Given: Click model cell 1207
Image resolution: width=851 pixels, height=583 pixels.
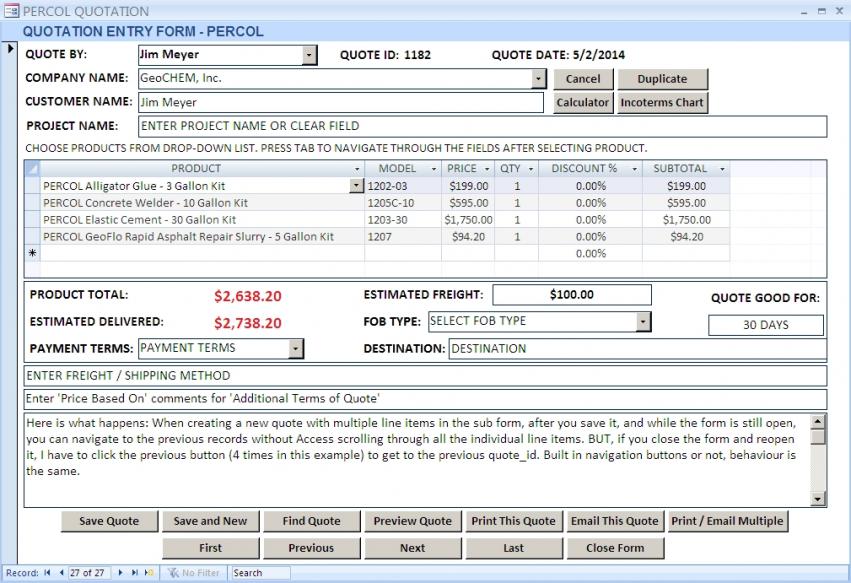Looking at the screenshot, I should point(403,237).
